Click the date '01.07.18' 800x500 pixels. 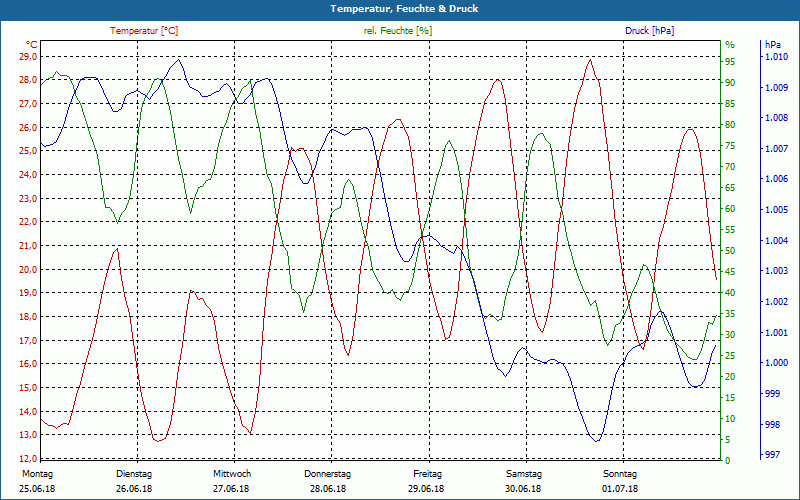point(620,489)
